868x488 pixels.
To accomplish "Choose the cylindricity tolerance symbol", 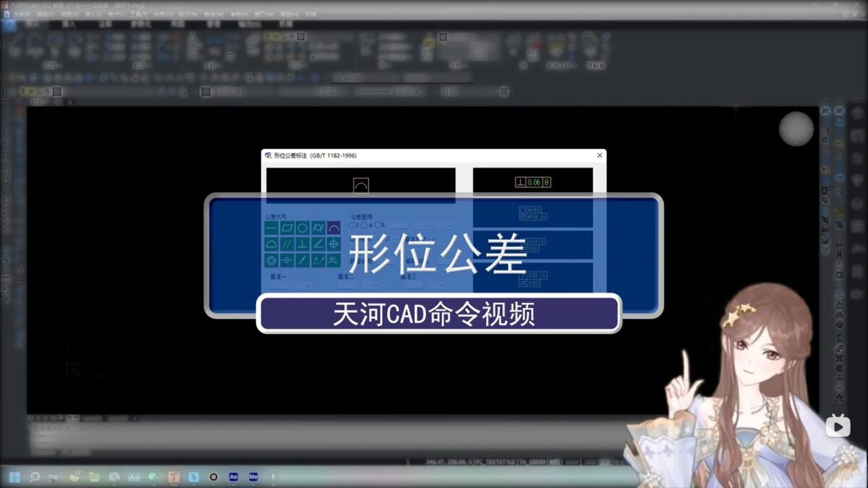I will (x=318, y=228).
